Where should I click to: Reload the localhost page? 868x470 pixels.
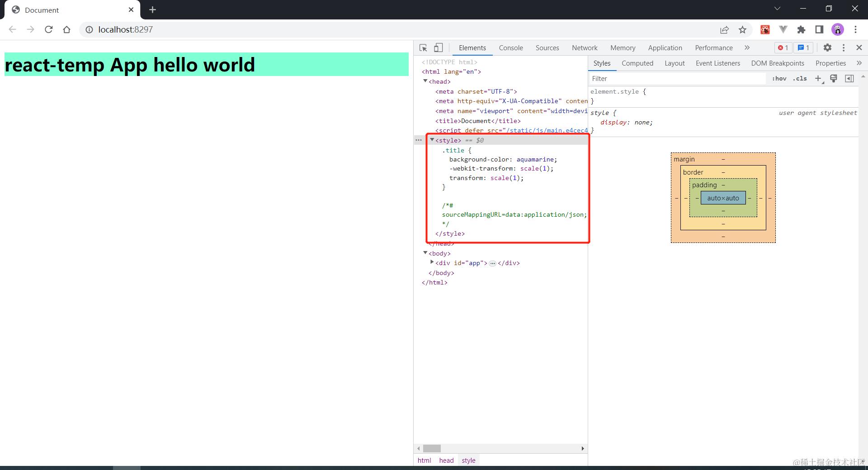[48, 29]
